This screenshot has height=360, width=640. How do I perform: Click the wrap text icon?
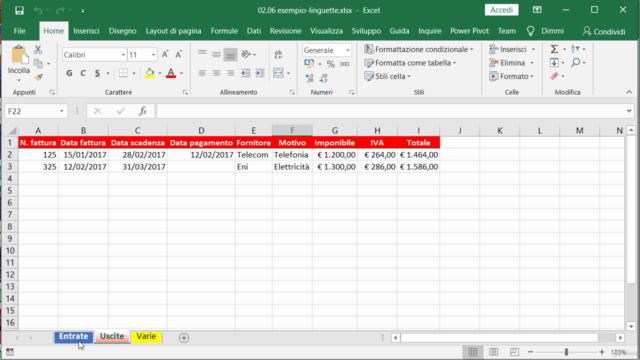(x=278, y=54)
